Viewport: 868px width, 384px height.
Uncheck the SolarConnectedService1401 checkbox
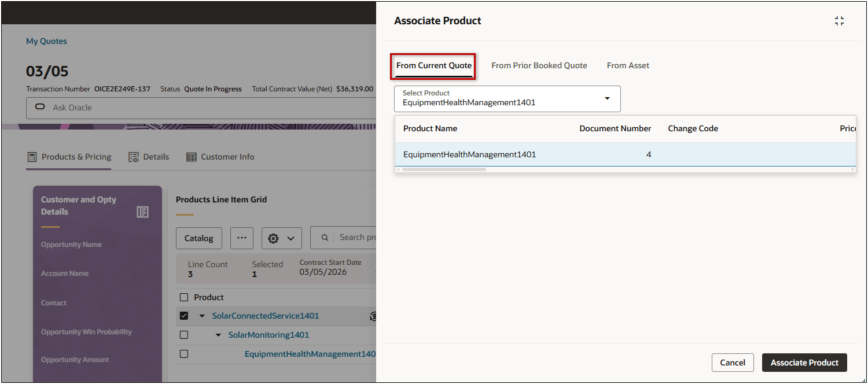coord(184,316)
